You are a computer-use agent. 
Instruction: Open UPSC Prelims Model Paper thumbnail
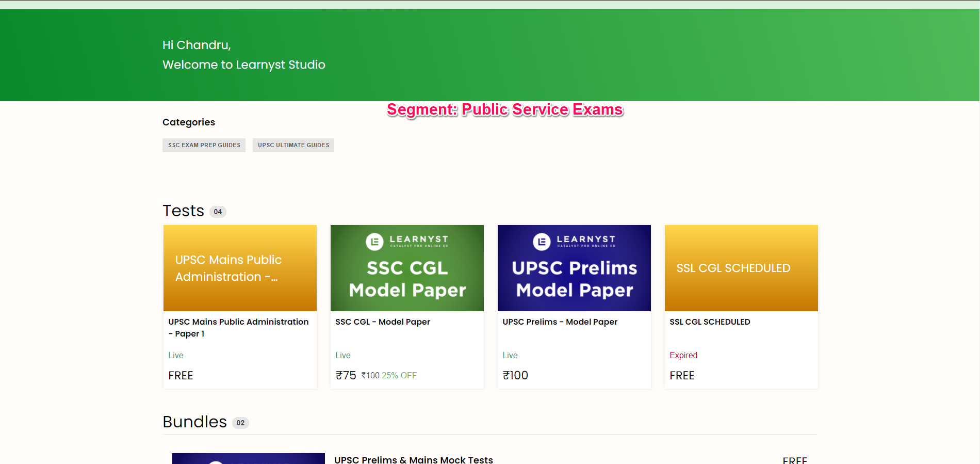pos(574,268)
